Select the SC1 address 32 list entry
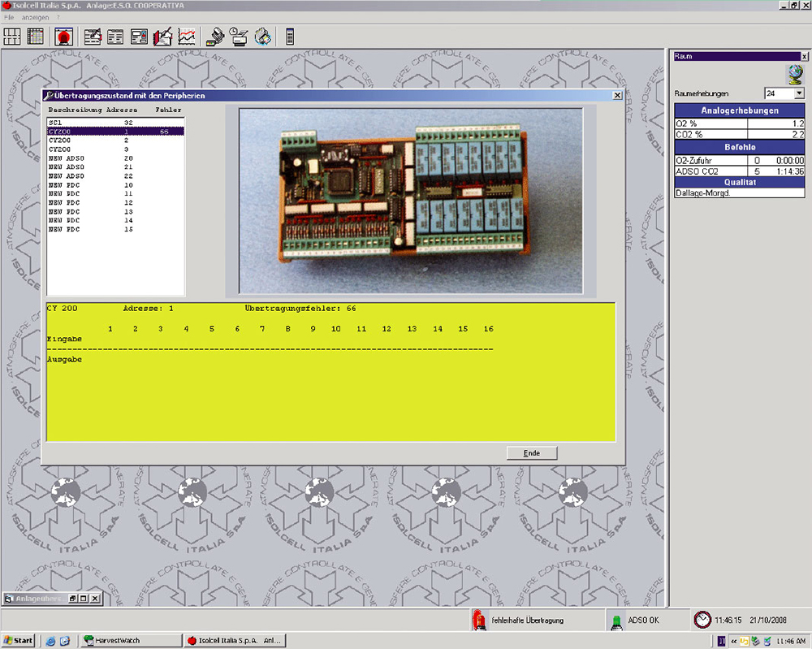This screenshot has height=649, width=812. click(89, 122)
